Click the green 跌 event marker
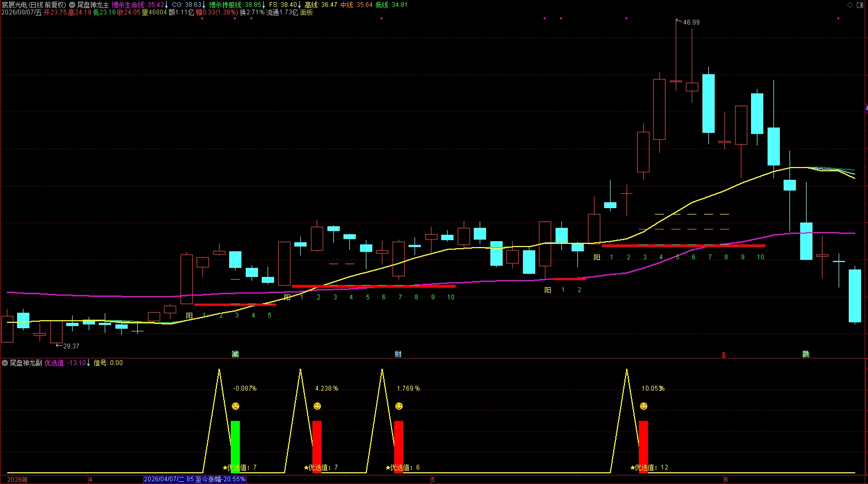The height and width of the screenshot is (484, 868). pyautogui.click(x=806, y=354)
